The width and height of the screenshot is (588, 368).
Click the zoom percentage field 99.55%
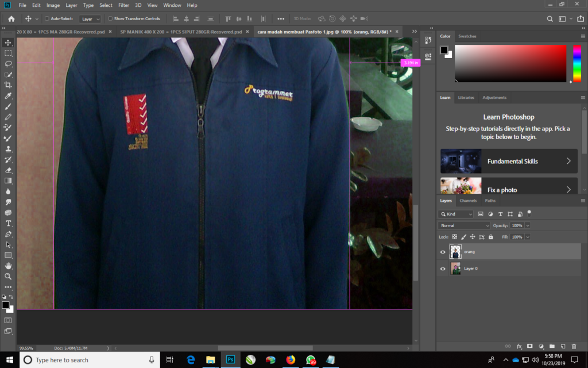pos(26,348)
